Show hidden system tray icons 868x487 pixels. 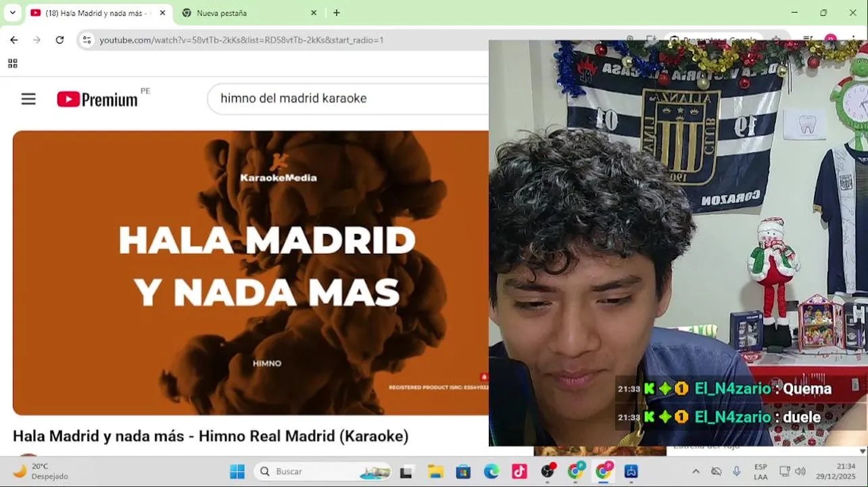point(696,471)
